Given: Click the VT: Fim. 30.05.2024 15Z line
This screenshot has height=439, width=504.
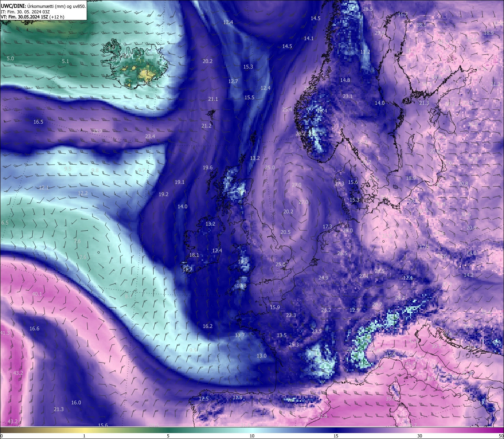Looking at the screenshot, I should pos(33,17).
